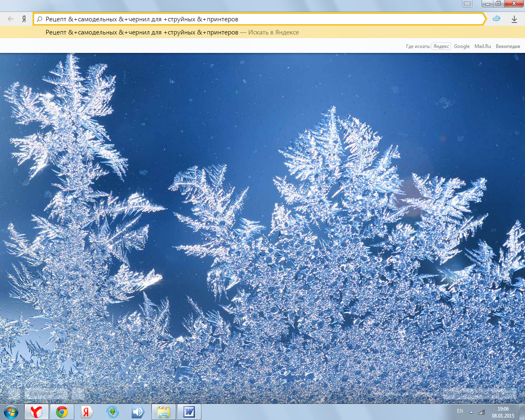Show hidden tray icons arrow
Screen dimensions: 525x420
point(471,412)
